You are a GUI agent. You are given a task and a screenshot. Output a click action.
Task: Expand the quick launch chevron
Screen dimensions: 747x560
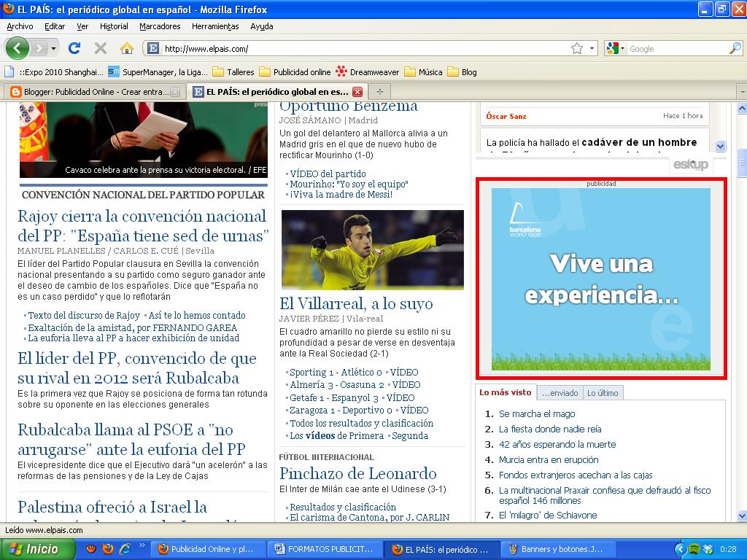point(142,545)
